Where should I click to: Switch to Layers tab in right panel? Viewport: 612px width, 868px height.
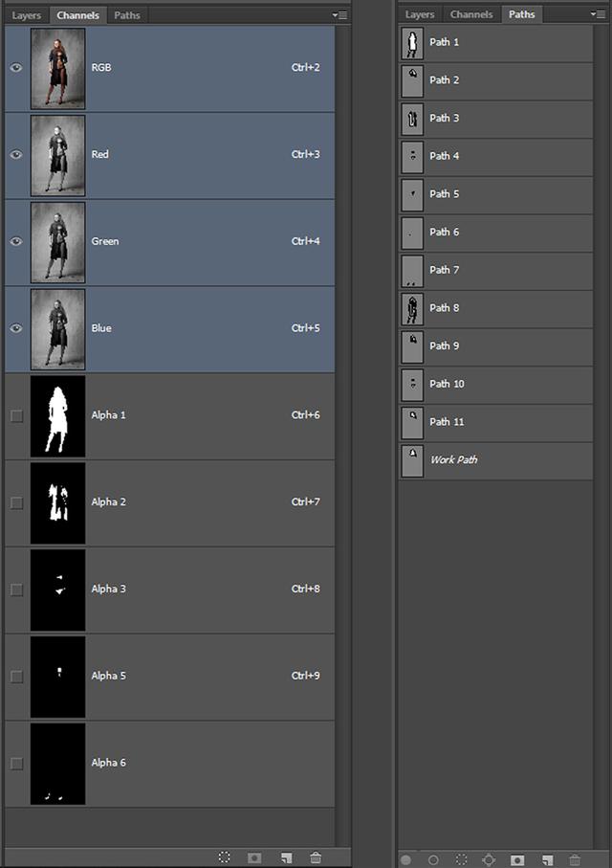(420, 14)
